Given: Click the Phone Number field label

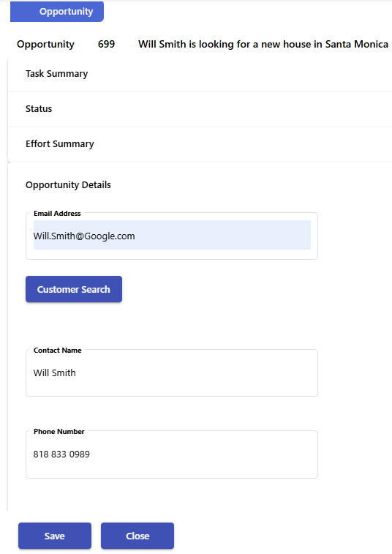Looking at the screenshot, I should (59, 431).
